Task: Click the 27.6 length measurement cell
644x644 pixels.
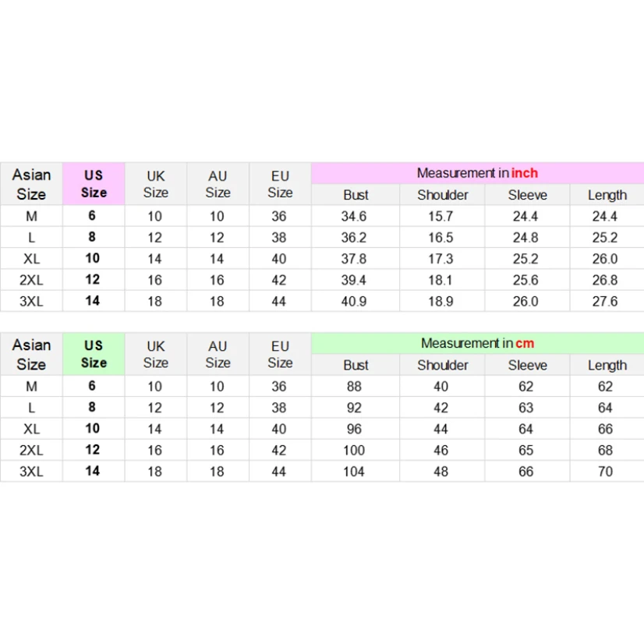Action: point(605,301)
